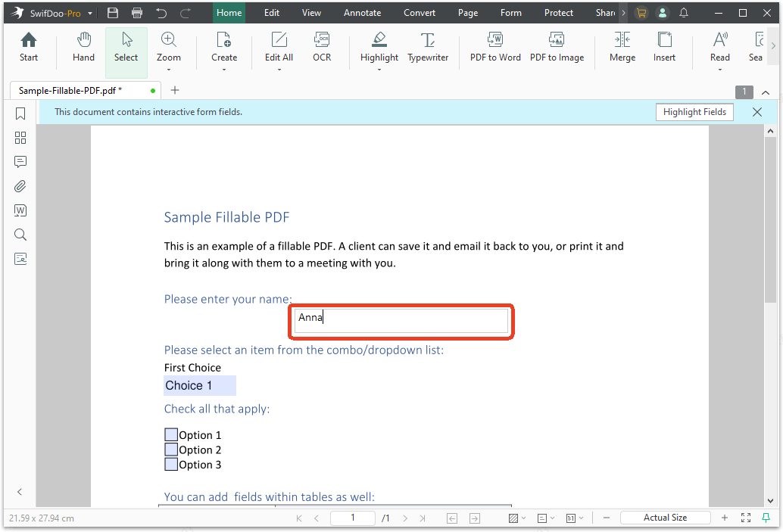
Task: Expand the Edit All dropdown arrow
Action: click(x=279, y=70)
